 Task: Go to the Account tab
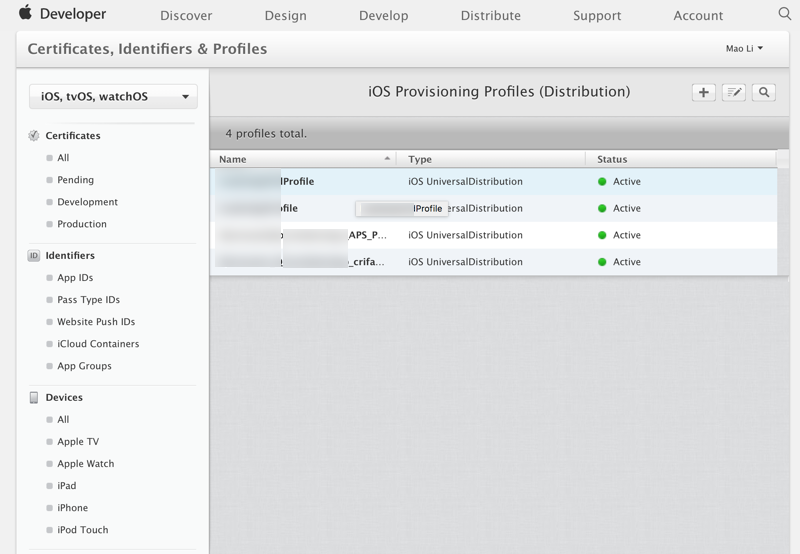(x=698, y=15)
